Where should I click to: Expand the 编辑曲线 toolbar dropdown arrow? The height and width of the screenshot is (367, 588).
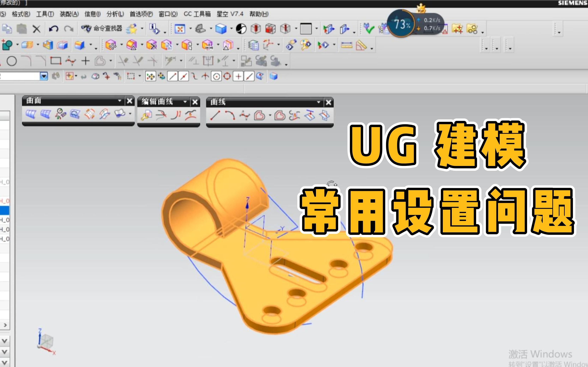pos(185,102)
